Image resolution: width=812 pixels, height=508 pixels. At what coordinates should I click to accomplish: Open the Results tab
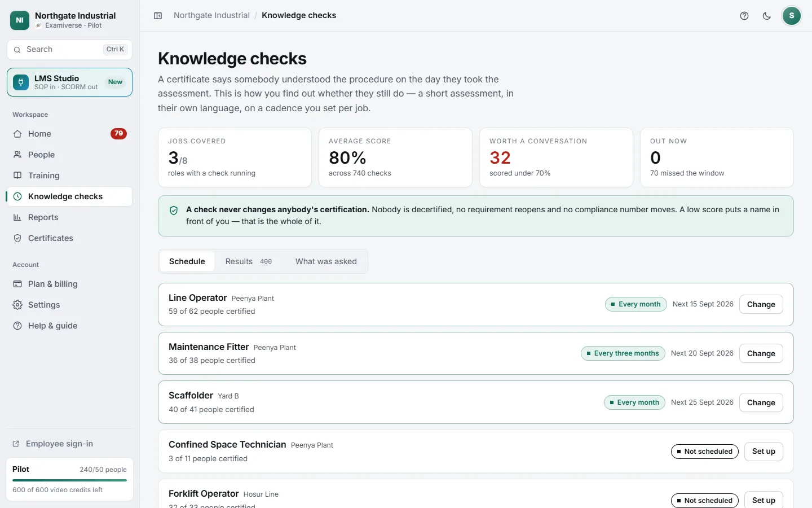point(249,261)
